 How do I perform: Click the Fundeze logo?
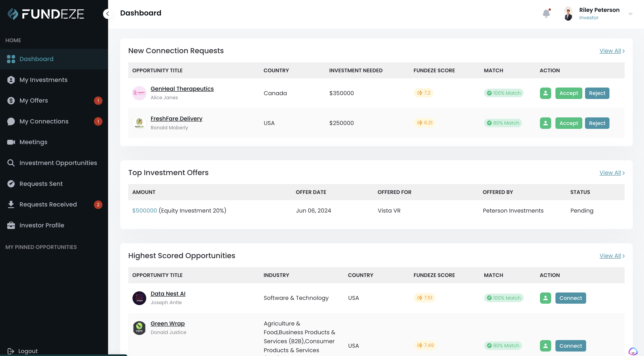(x=46, y=14)
